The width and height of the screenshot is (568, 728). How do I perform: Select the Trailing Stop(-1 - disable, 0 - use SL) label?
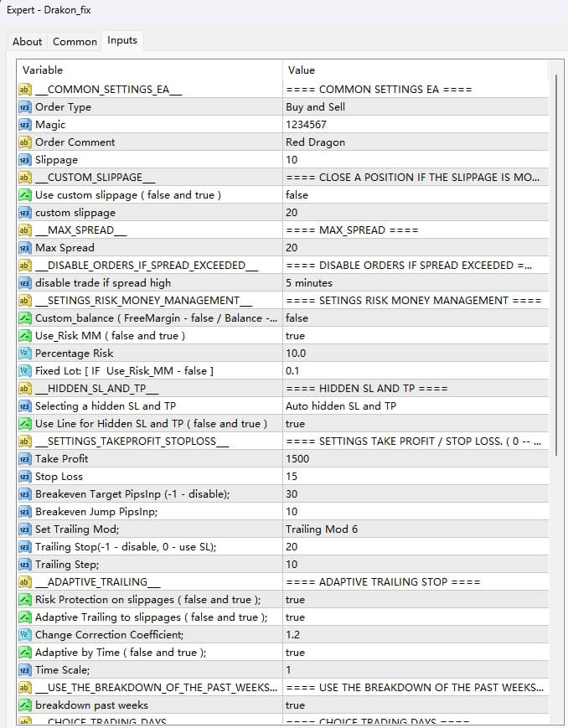tap(126, 547)
